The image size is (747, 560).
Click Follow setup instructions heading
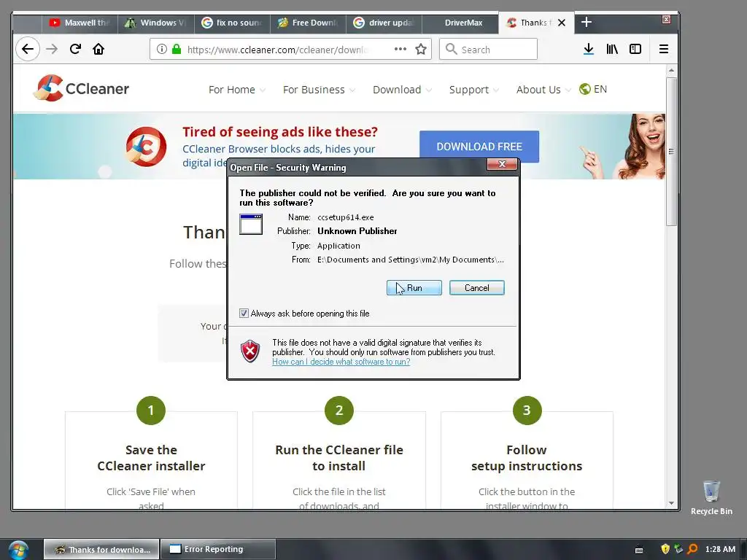527,458
